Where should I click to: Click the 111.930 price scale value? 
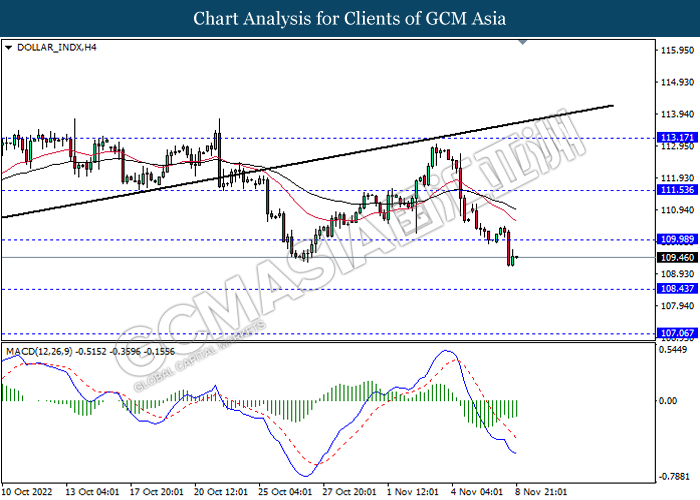click(x=677, y=178)
